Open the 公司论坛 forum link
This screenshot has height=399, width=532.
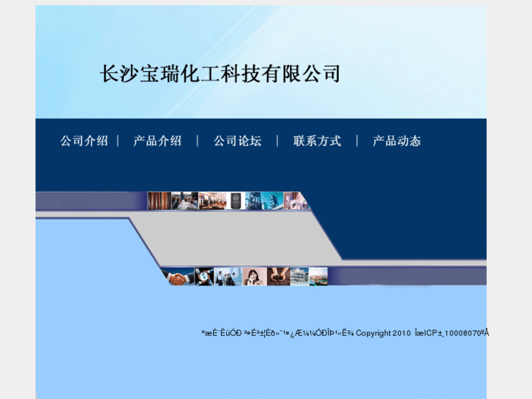point(238,141)
